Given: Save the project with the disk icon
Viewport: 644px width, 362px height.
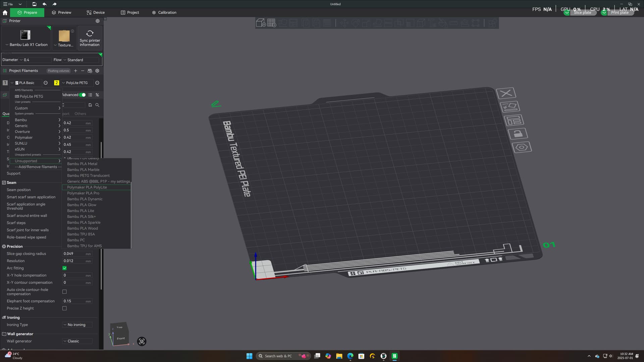Looking at the screenshot, I should 34,4.
